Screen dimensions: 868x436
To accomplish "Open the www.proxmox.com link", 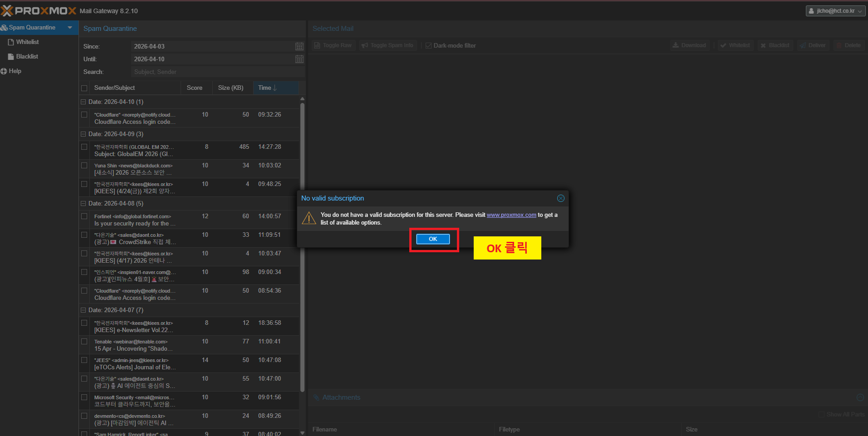I will (x=511, y=215).
